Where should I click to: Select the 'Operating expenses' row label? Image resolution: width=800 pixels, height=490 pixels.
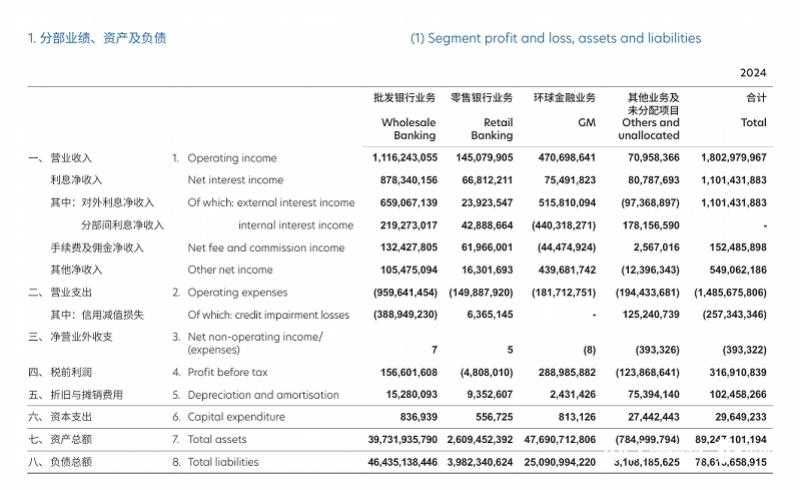point(237,292)
